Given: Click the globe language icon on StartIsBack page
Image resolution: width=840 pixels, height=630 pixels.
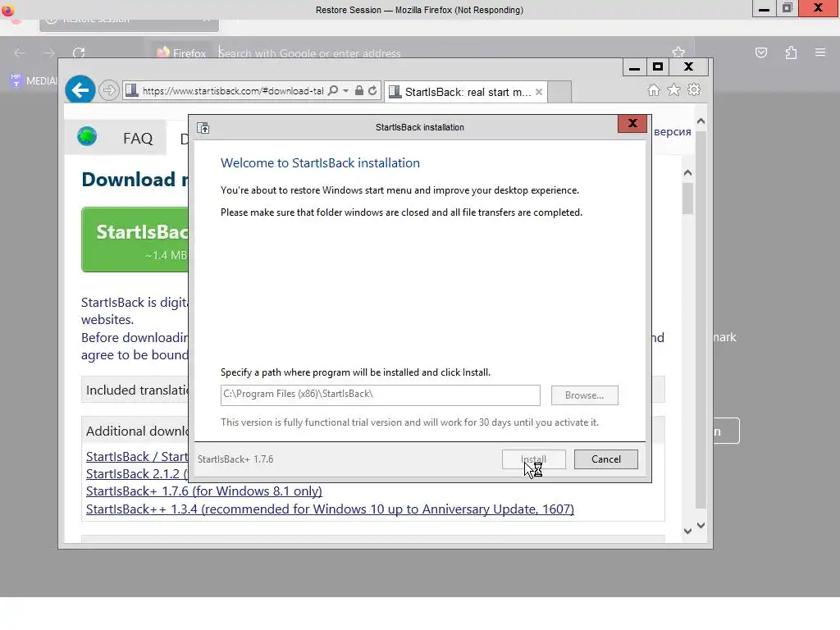Looking at the screenshot, I should click(x=87, y=137).
